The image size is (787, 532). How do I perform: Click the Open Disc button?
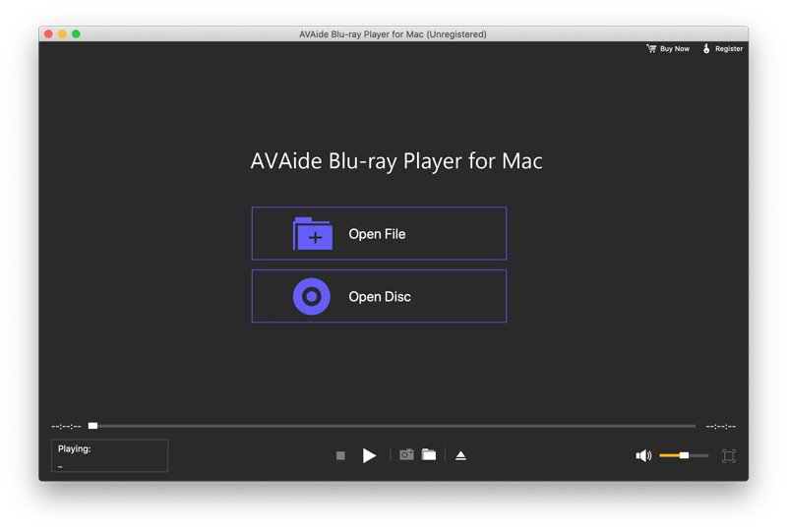point(379,296)
